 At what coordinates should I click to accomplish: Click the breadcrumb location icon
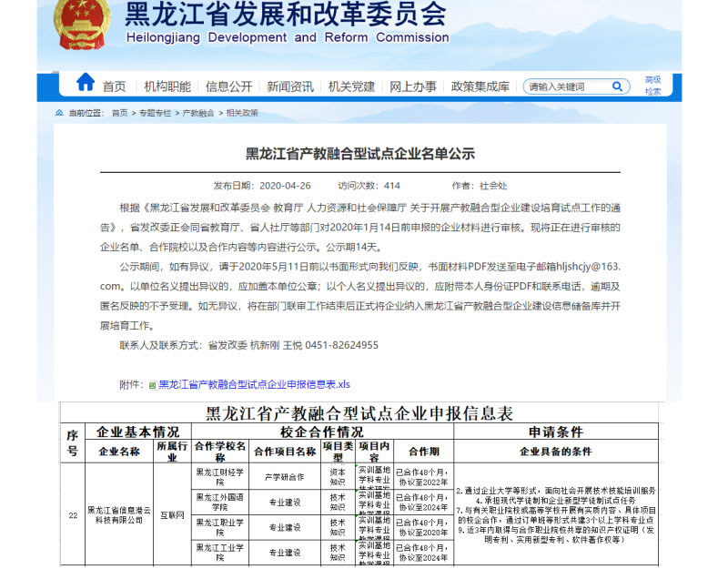[x=60, y=113]
